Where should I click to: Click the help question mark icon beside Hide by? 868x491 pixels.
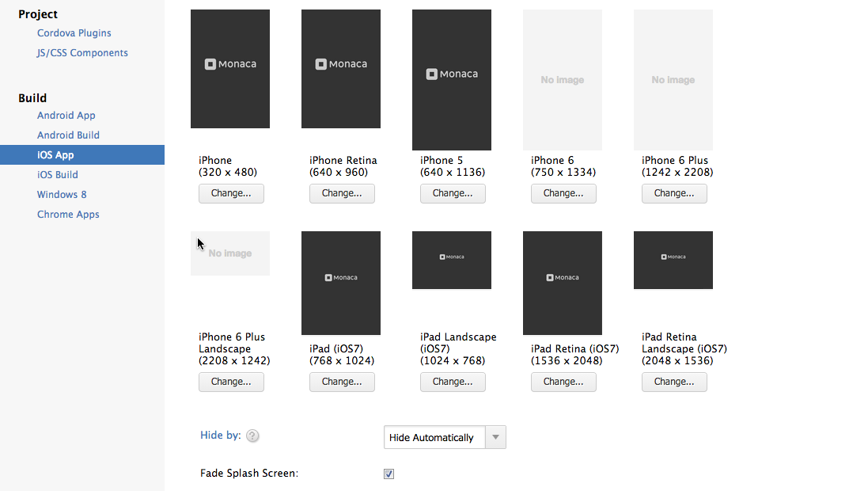pos(252,436)
